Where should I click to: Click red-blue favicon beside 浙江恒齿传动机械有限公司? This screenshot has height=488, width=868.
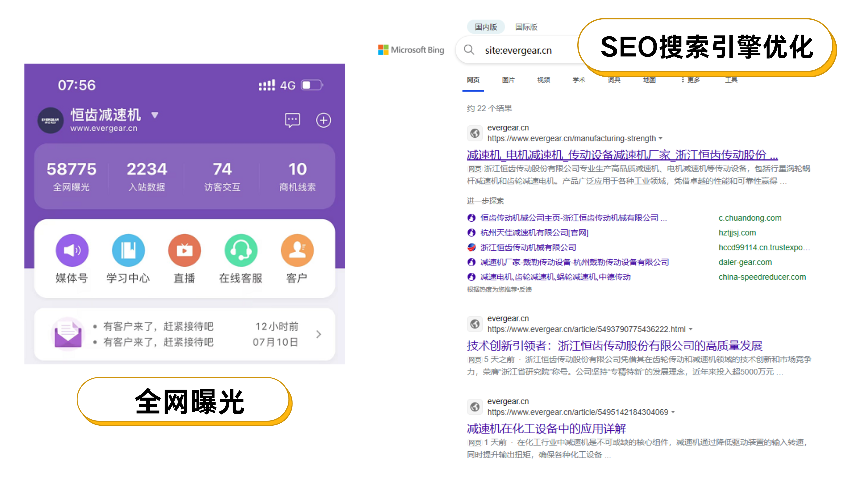(471, 248)
